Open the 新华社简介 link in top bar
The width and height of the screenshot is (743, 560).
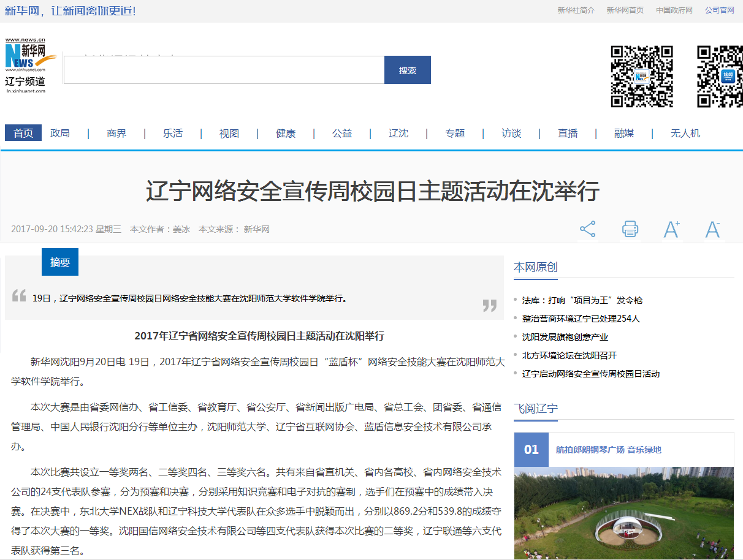(x=576, y=10)
